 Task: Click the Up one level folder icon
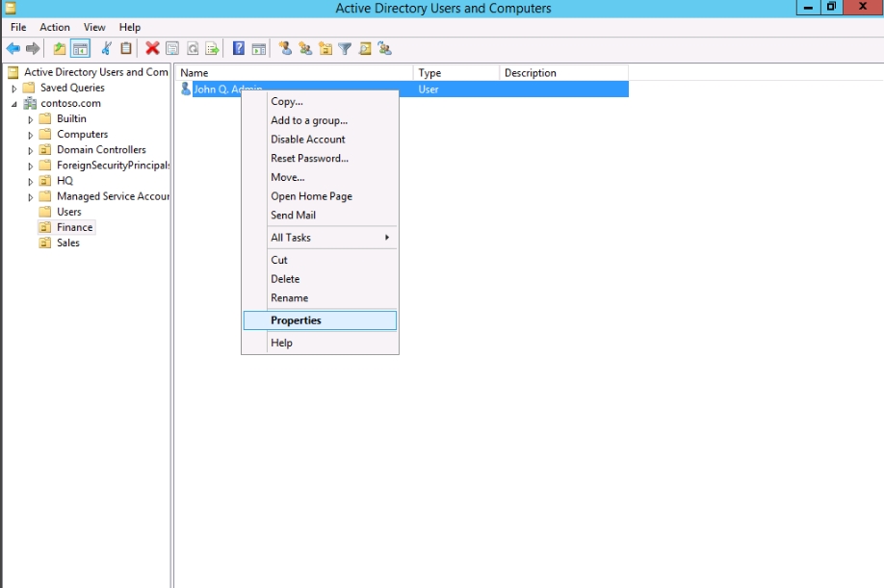pos(60,48)
